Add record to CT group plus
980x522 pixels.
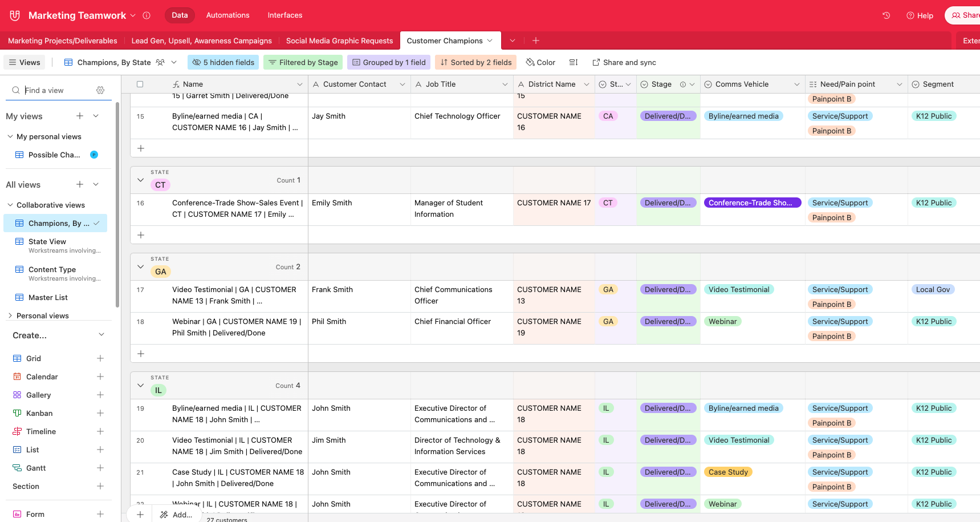pos(141,235)
